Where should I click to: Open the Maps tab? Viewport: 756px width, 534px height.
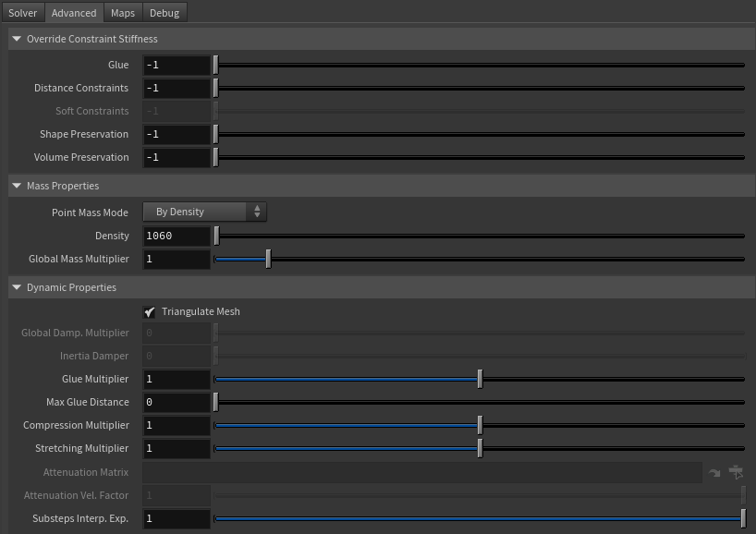122,13
